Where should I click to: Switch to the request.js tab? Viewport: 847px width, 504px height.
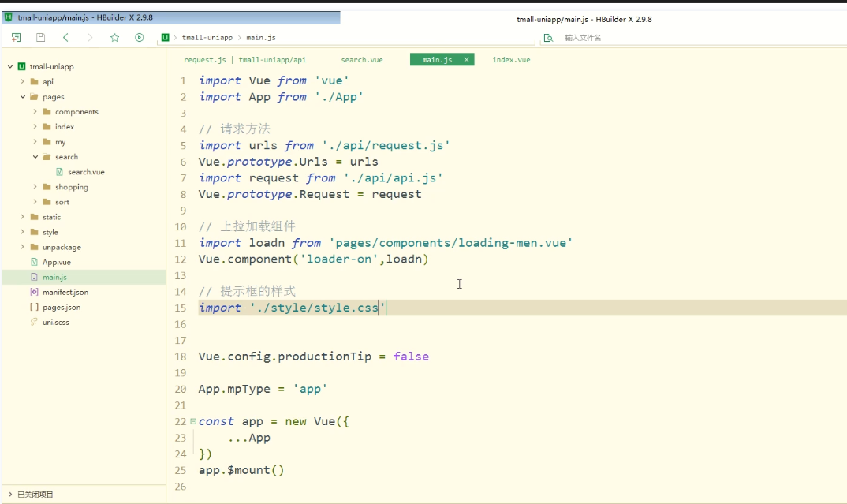(244, 59)
